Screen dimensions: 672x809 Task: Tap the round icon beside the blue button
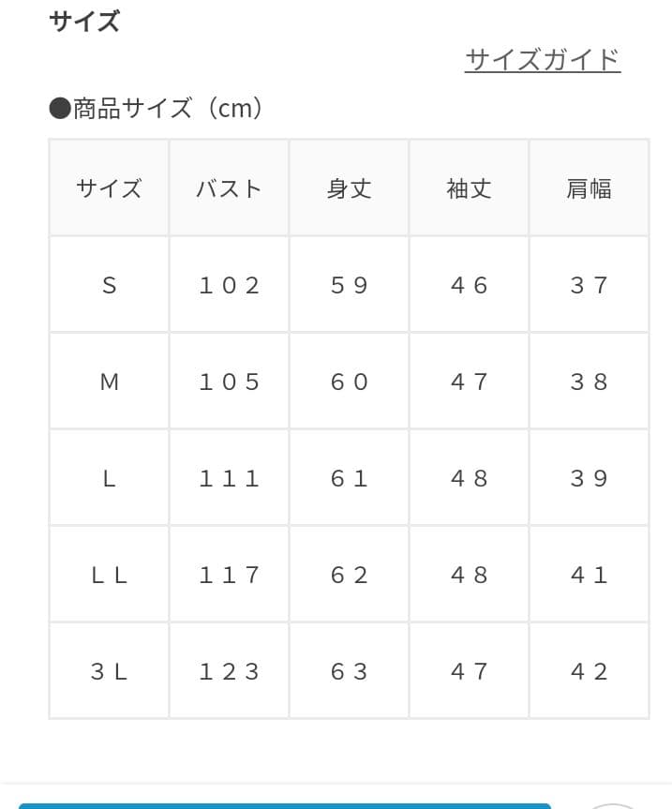pyautogui.click(x=611, y=804)
